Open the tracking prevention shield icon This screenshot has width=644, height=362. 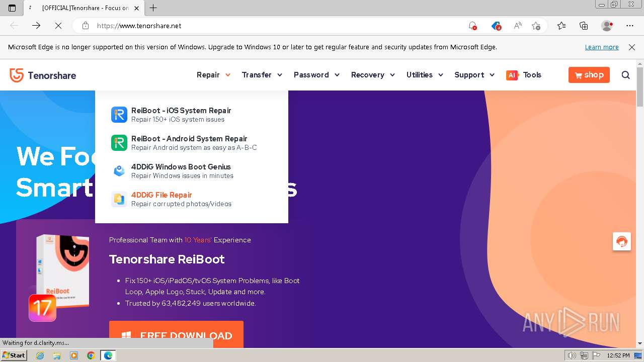tap(496, 26)
